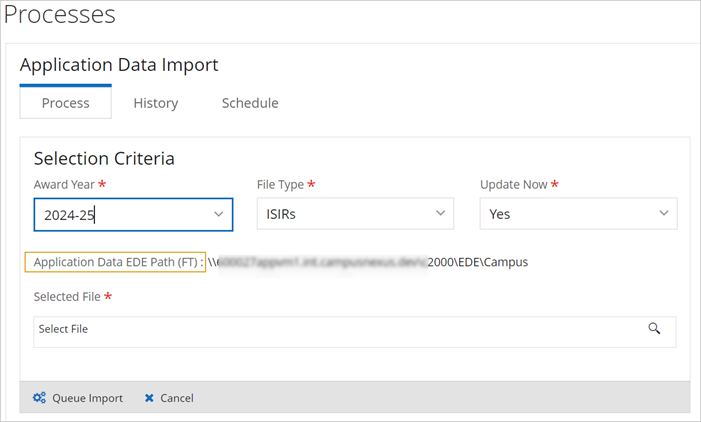Click the Queue Import gears icon
This screenshot has width=701, height=422.
tap(39, 397)
